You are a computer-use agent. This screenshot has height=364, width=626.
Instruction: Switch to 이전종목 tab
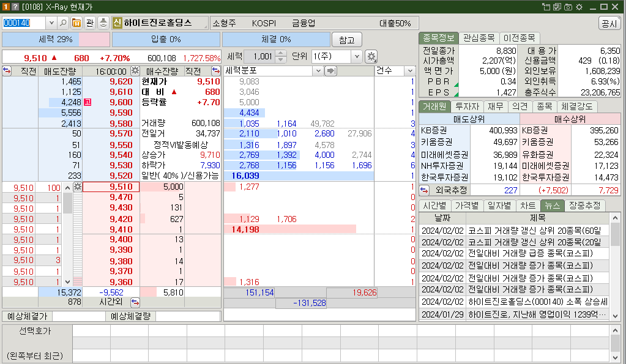pos(519,38)
